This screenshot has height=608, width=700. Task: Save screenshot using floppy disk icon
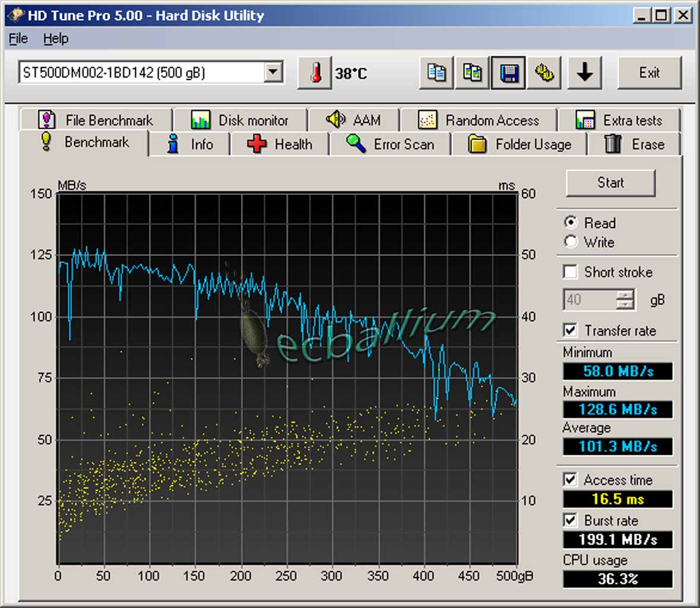point(509,73)
